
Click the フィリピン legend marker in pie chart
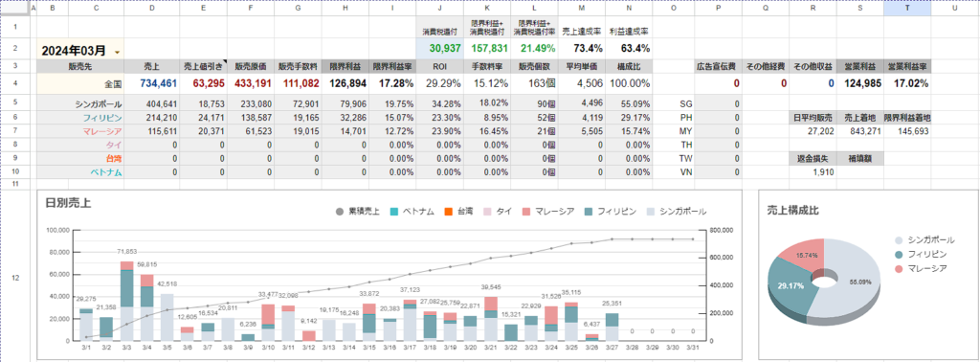(899, 255)
